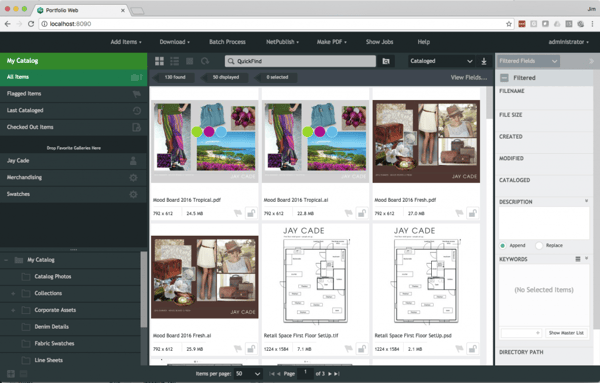Click the gear icon for Merchandising gallery

133,178
